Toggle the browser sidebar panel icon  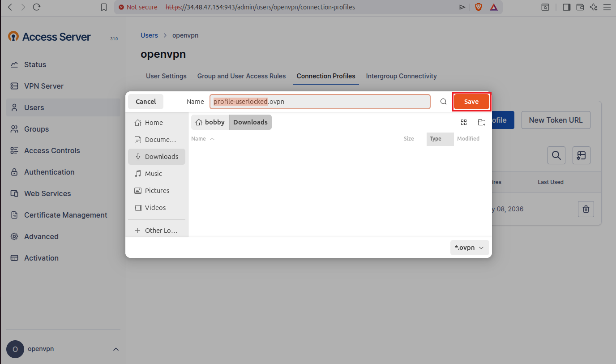(x=566, y=7)
